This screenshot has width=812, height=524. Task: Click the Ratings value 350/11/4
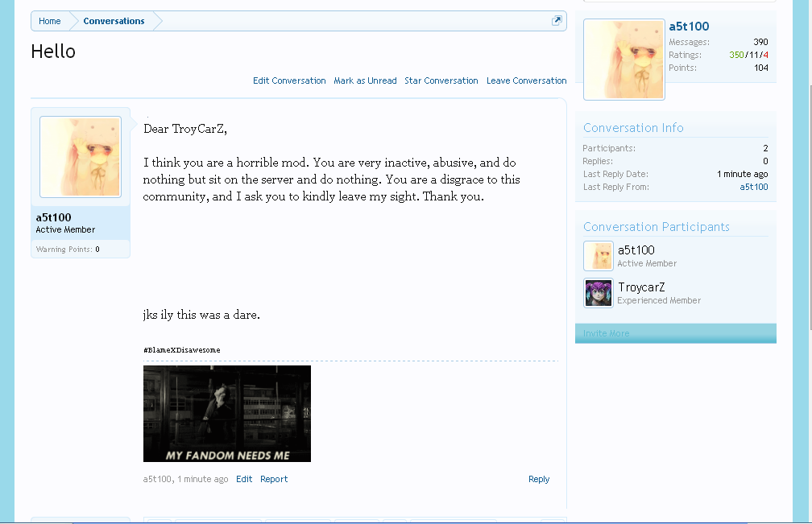[748, 55]
